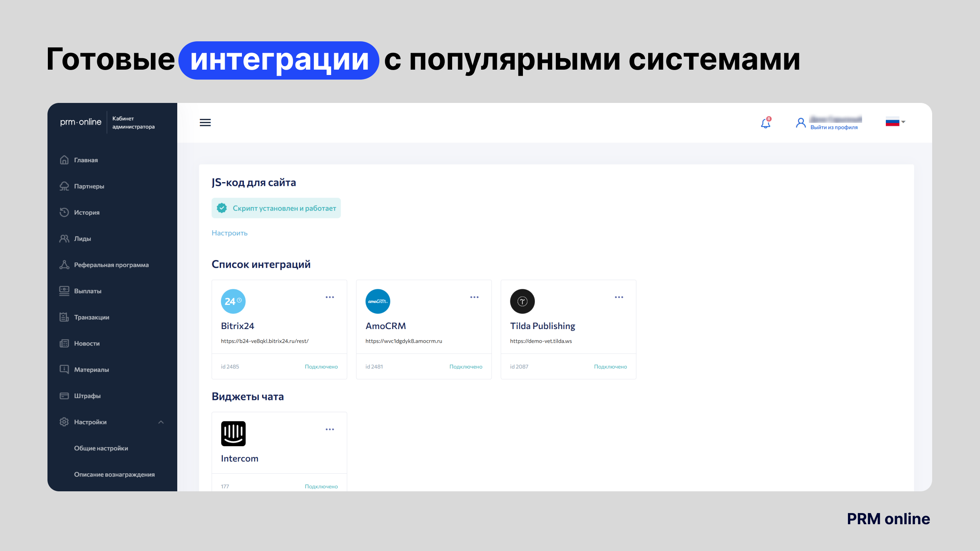Collapse the Настройки section chevron
This screenshot has width=980, height=551.
(161, 422)
